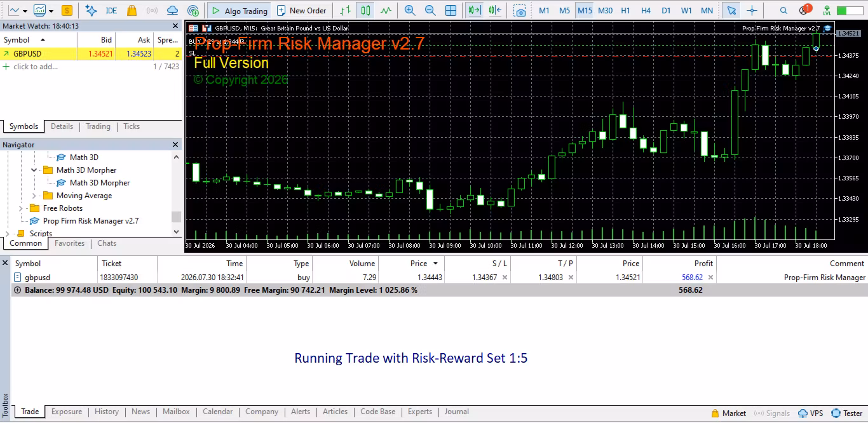Close the Market Watch panel
Screen dimensions: 868x423
click(x=176, y=26)
